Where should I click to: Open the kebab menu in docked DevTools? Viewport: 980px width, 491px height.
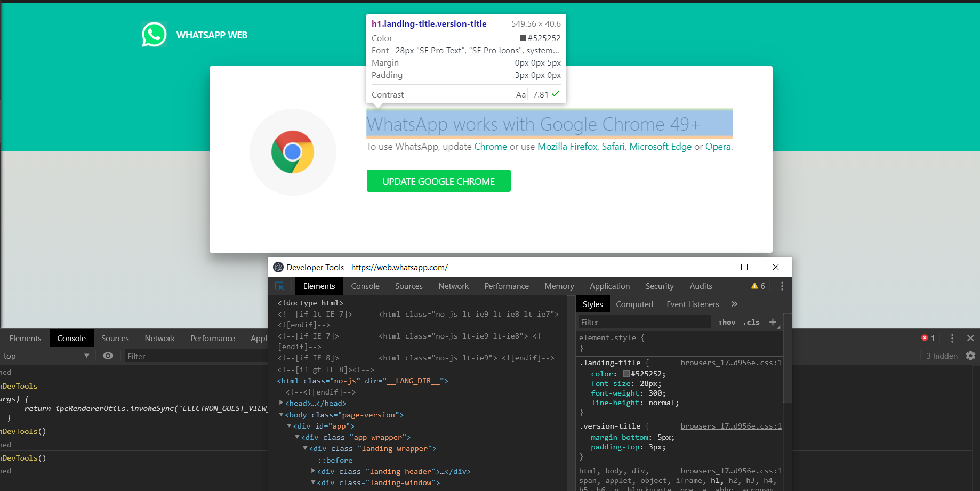click(x=952, y=338)
